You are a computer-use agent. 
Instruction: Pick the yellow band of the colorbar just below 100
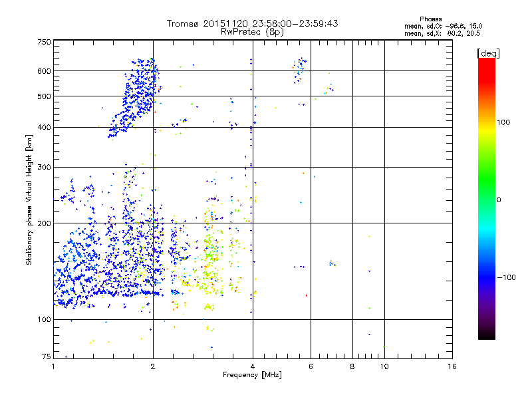coord(487,130)
